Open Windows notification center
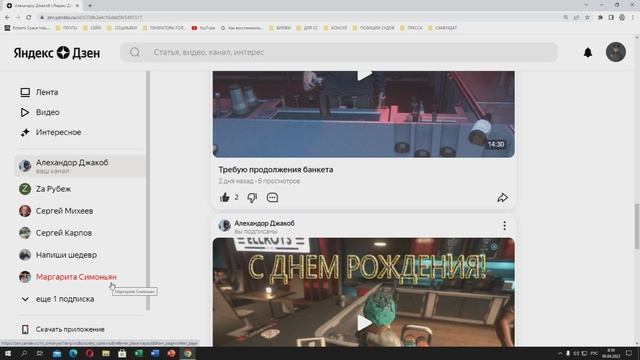This screenshot has width=640, height=360. click(629, 353)
